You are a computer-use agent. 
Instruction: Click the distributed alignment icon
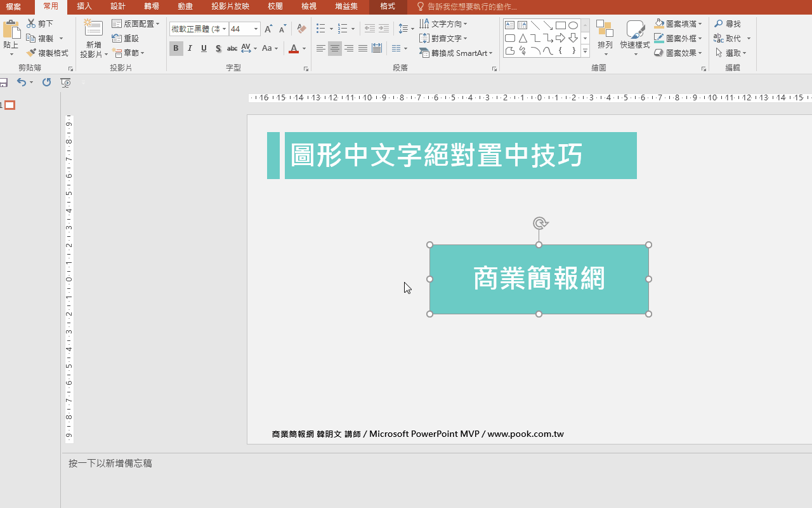coord(377,48)
